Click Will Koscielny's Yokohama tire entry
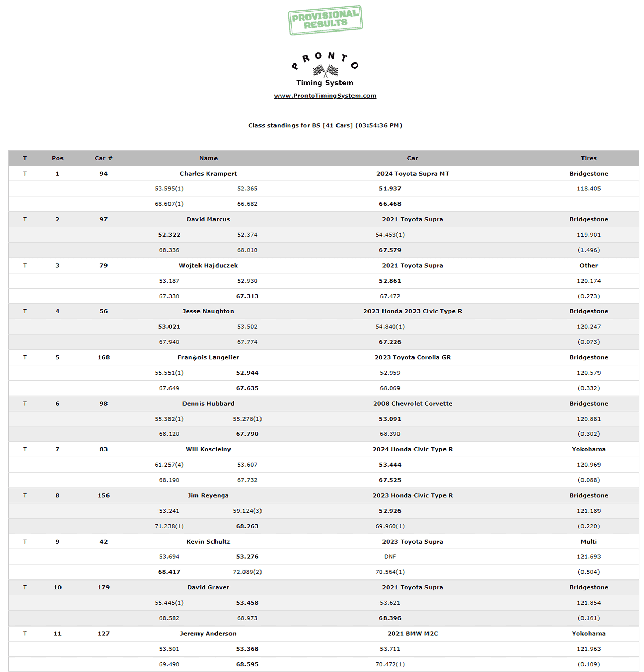Viewport: 644px width, 672px height. click(588, 449)
